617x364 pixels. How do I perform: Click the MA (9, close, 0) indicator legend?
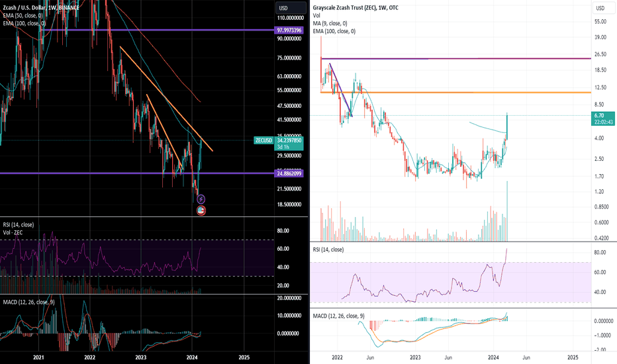[330, 24]
